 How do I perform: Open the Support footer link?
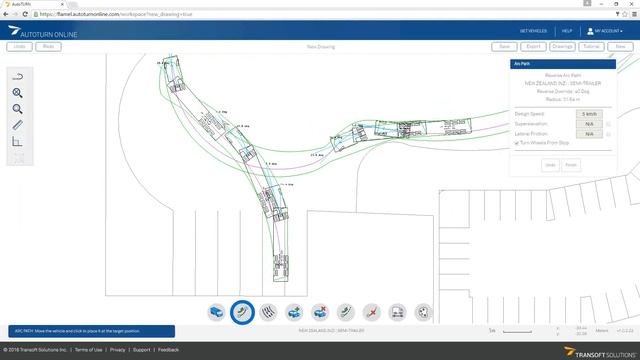[x=142, y=350]
